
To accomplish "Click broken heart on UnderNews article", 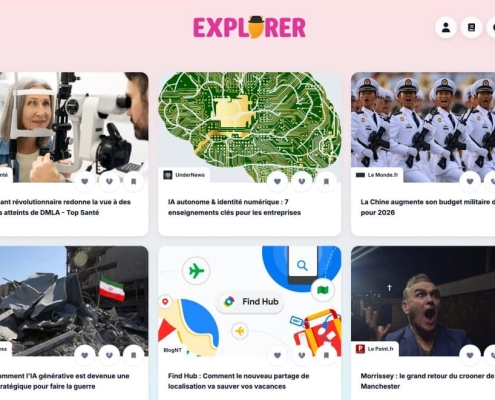I will [x=302, y=181].
